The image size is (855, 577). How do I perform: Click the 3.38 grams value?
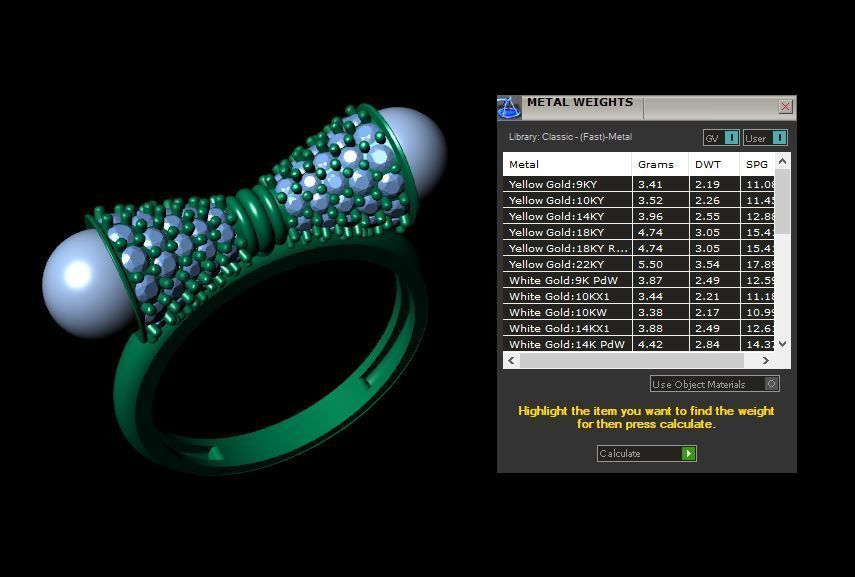[x=651, y=312]
